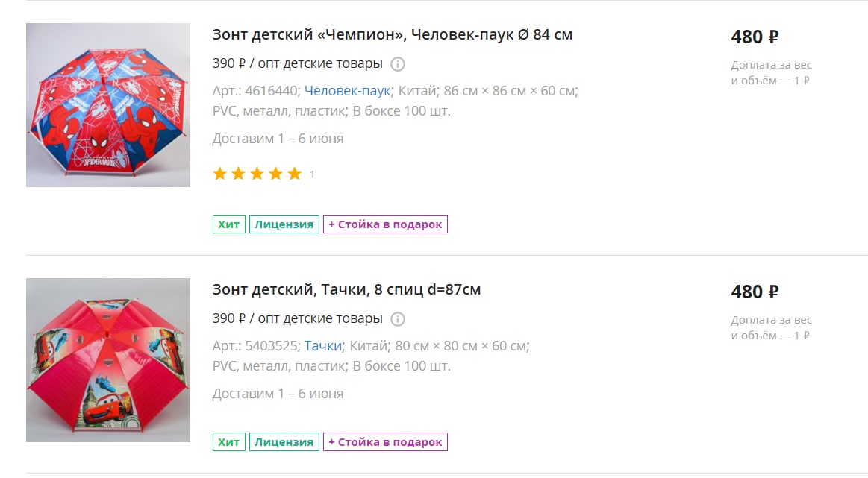Open title «Зонт детский, Тачки, 8 спиц»
868x478 pixels.
tap(346, 289)
